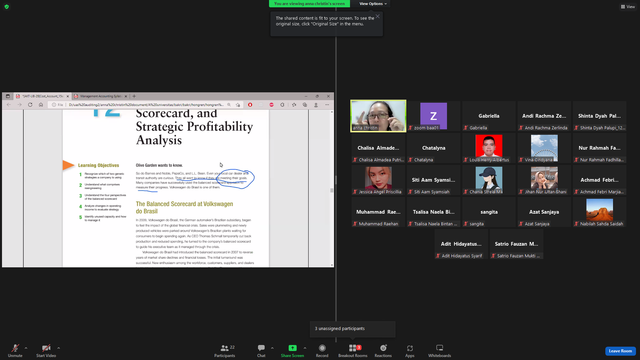Select anna christin's video thumbnail
Image resolution: width=640 pixels, height=360 pixels.
click(x=378, y=116)
